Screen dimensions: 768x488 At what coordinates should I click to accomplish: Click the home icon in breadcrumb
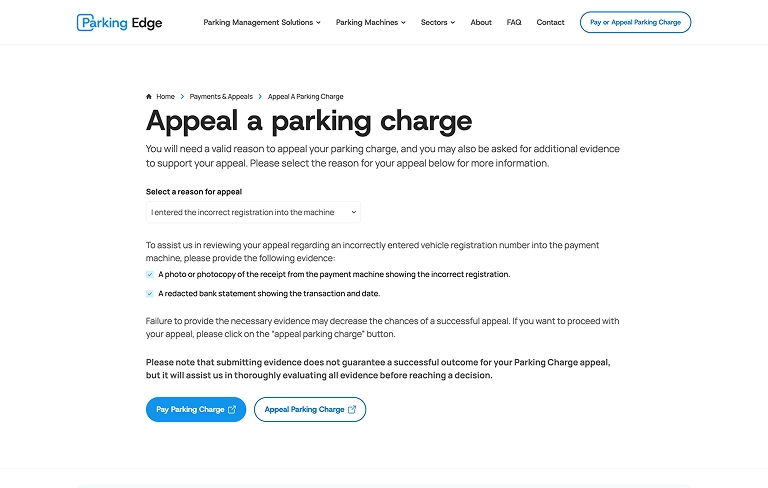pos(149,97)
